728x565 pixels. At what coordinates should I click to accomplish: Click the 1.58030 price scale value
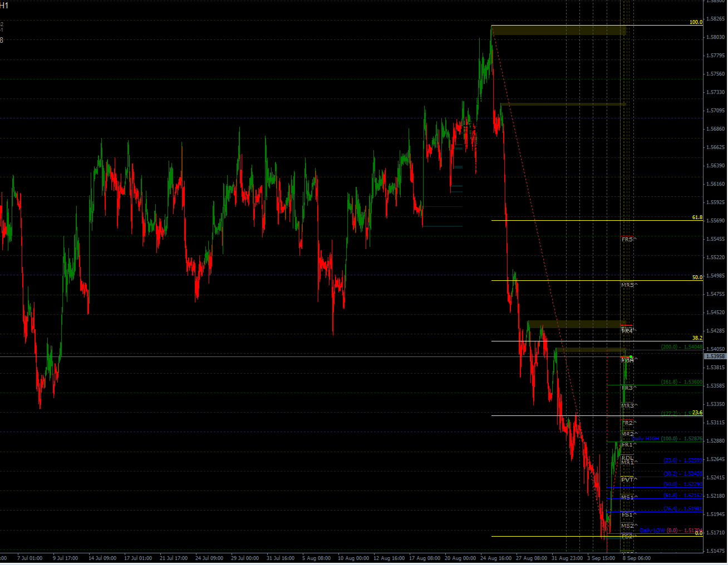pos(715,37)
